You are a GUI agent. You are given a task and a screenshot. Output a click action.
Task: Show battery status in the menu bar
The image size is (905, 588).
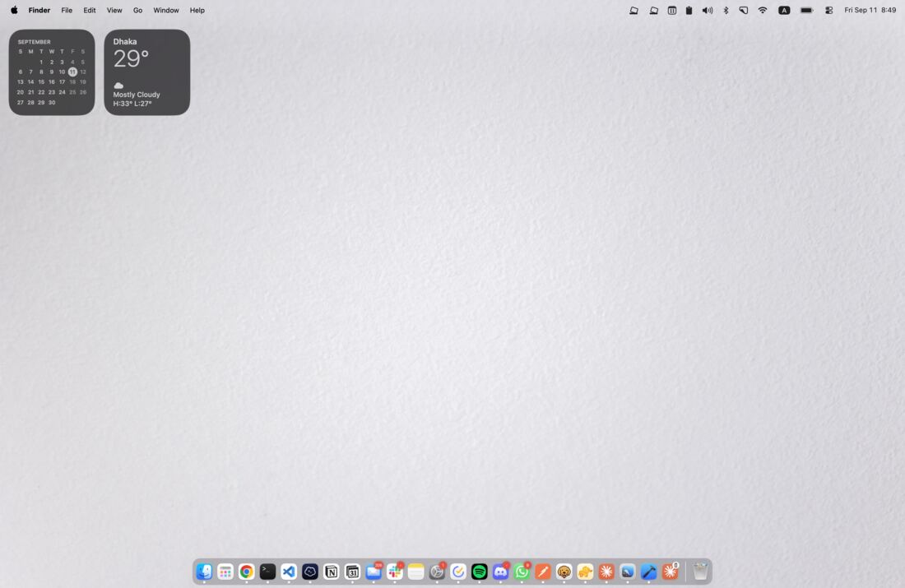807,11
